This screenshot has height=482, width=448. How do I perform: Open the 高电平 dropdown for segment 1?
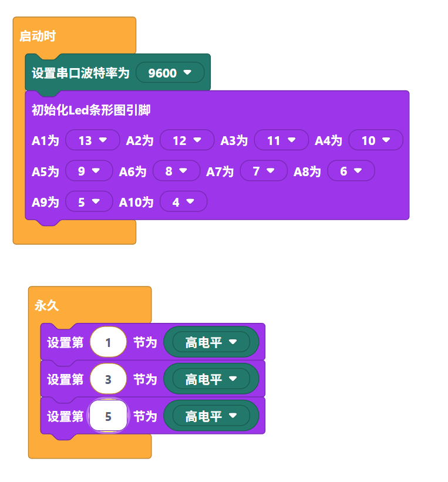point(211,342)
